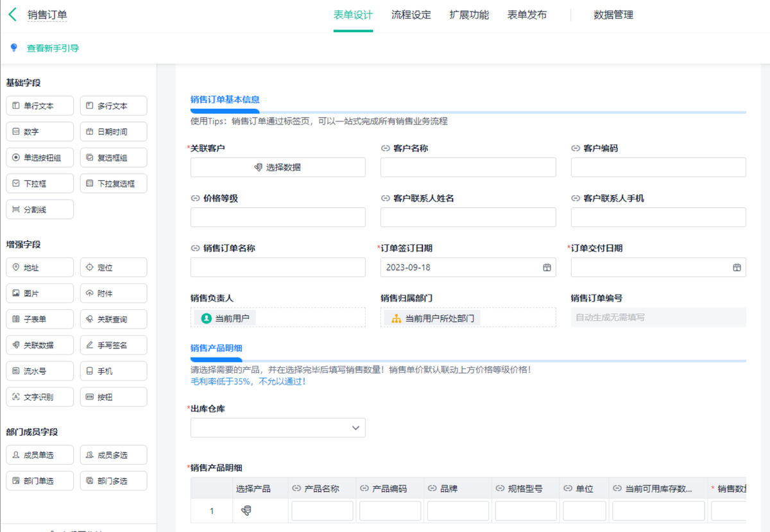This screenshot has width=770, height=532.
Task: Add a 关联查询 field
Action: [114, 319]
